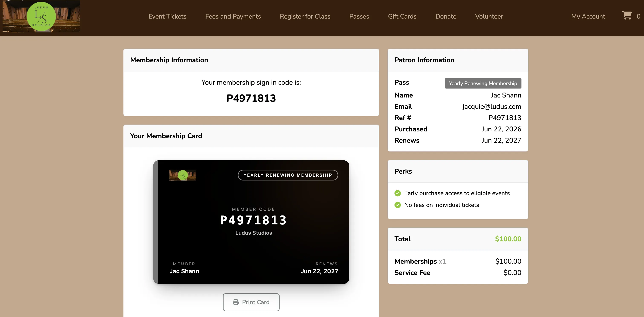
Task: Open the shopping cart icon
Action: pos(627,16)
